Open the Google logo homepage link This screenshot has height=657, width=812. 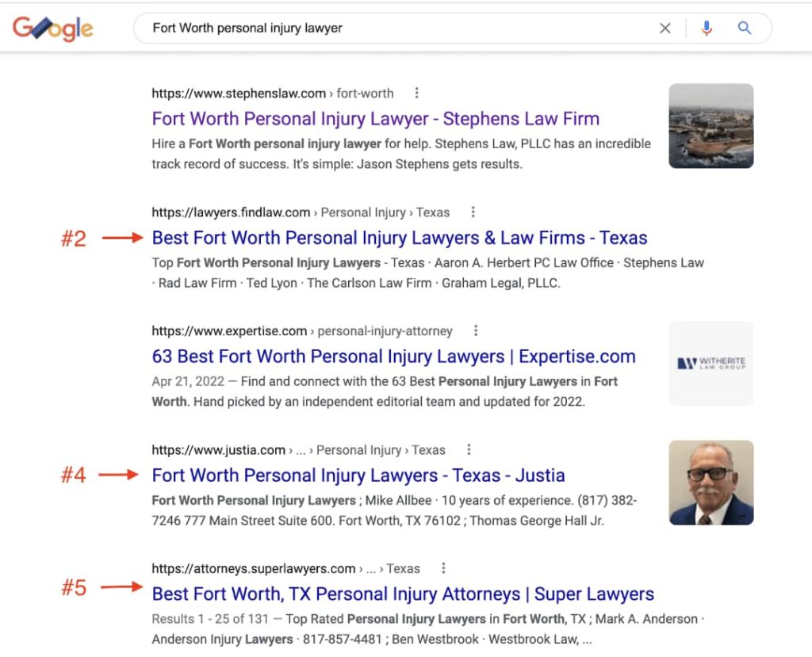coord(53,28)
